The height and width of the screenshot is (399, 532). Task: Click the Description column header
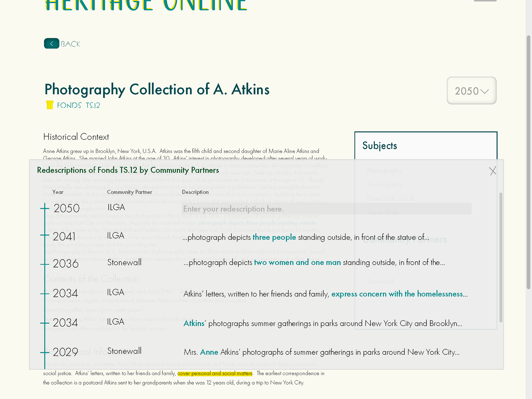tap(195, 192)
